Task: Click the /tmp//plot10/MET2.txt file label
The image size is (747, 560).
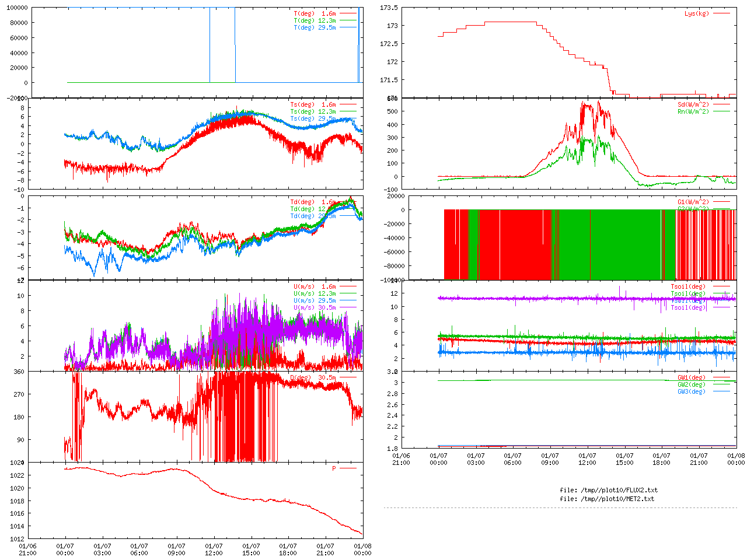Action: coord(607,499)
